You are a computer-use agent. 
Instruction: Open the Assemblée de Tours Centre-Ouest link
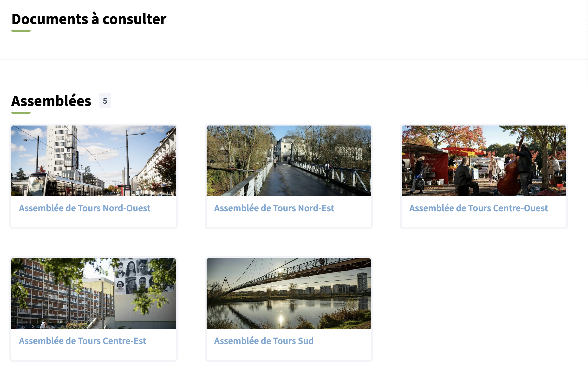click(478, 208)
